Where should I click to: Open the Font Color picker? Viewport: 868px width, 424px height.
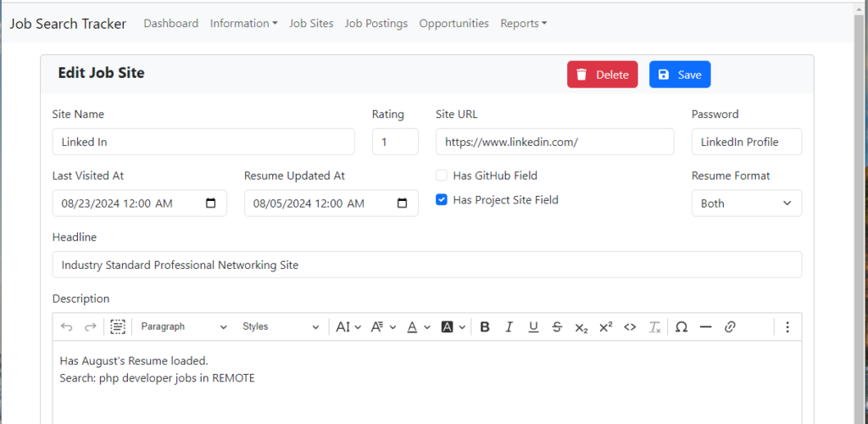point(419,327)
